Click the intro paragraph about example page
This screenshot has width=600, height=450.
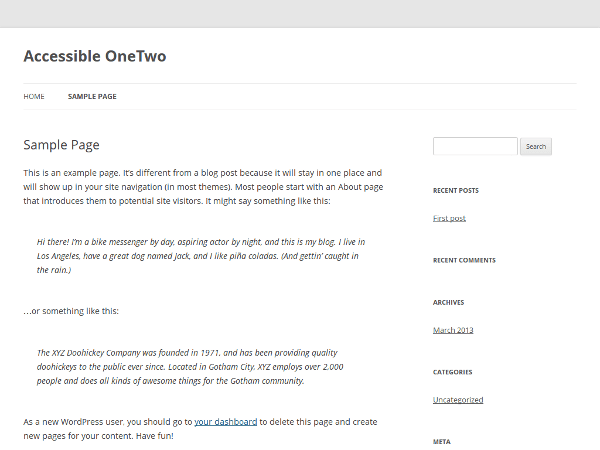pos(203,187)
